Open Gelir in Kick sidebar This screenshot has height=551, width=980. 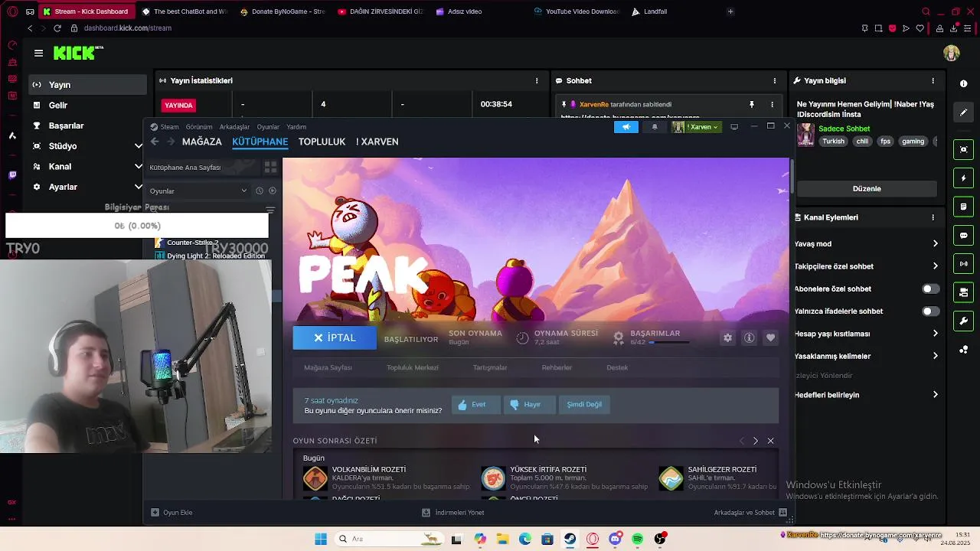click(x=87, y=106)
